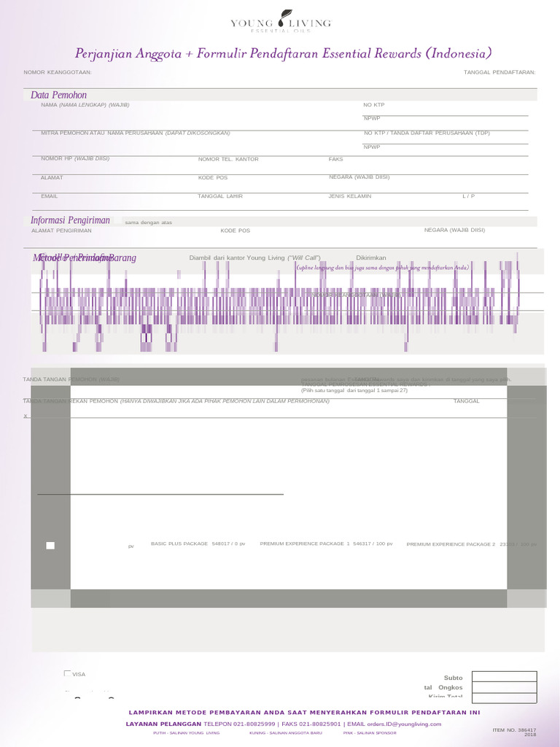Click the Subtotal amount box
The width and height of the screenshot is (560, 747).
505,676
